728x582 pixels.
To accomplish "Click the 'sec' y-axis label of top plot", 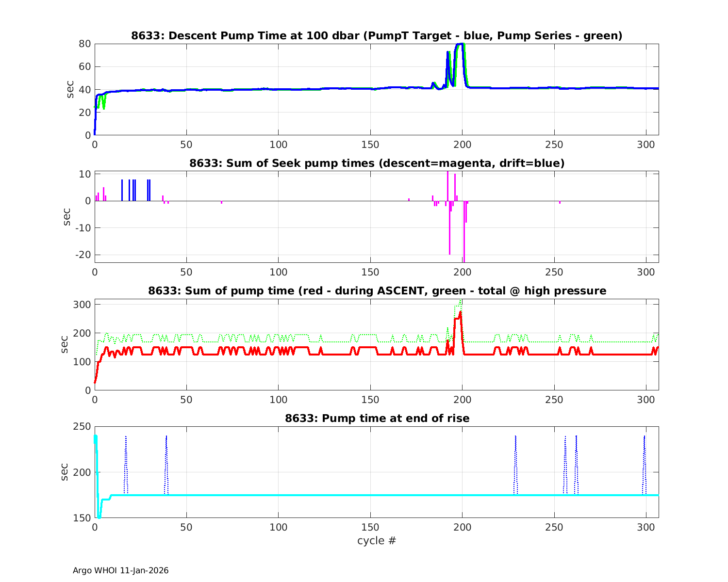I will click(x=70, y=89).
